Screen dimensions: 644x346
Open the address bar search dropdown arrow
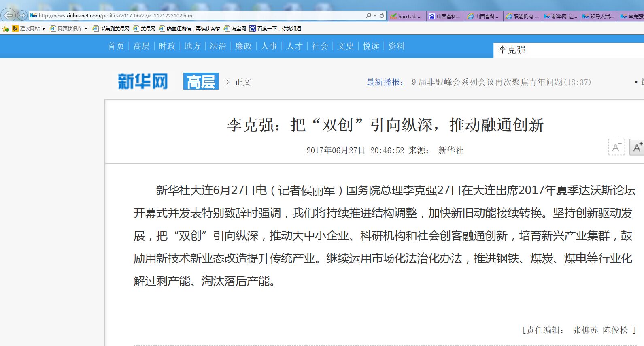click(x=375, y=15)
